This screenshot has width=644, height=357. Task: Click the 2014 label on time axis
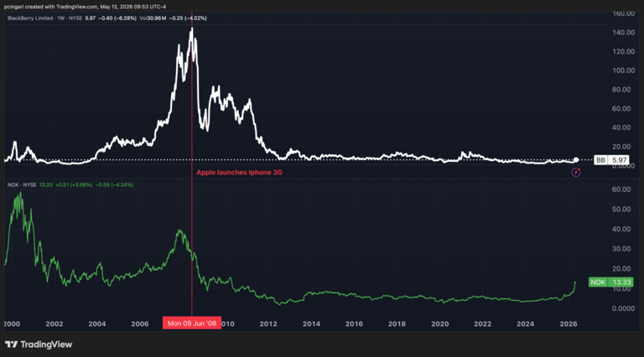click(311, 323)
